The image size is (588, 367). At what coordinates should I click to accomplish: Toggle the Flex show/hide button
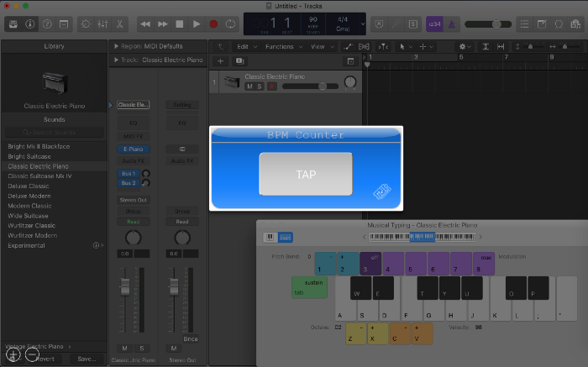364,46
